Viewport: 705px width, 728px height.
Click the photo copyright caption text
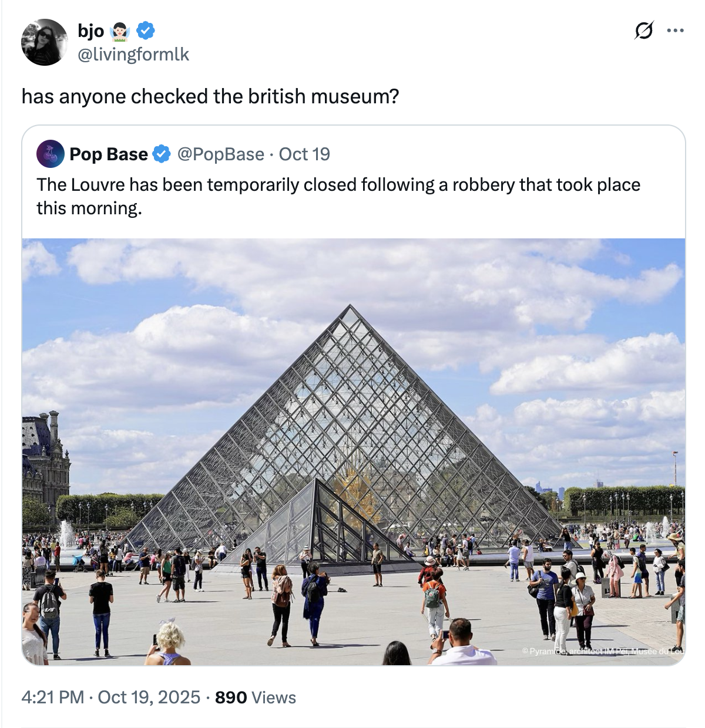[x=603, y=651]
